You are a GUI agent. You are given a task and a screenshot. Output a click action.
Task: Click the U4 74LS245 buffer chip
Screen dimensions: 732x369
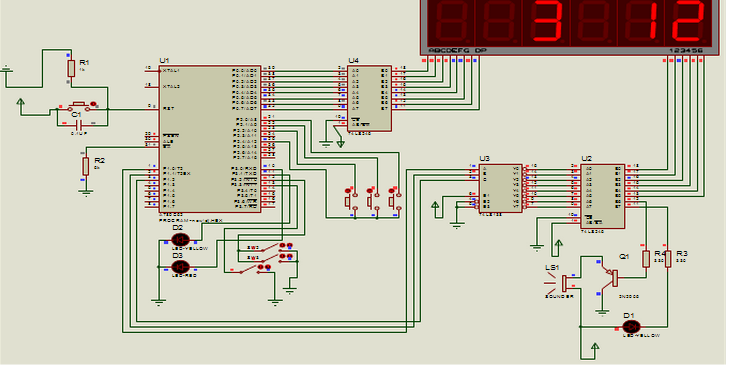(369, 99)
